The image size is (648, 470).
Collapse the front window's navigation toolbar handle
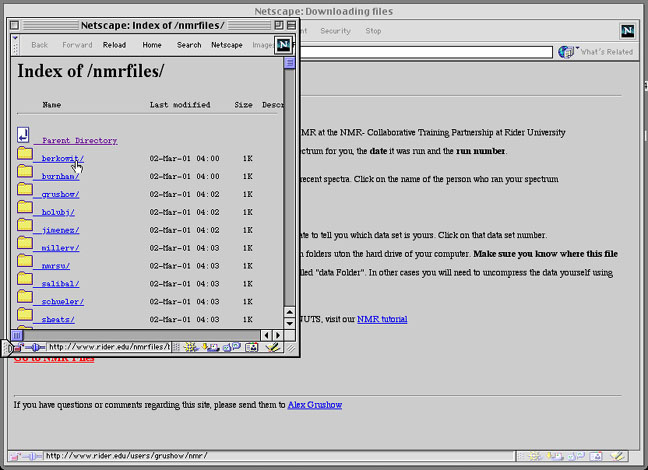(x=15, y=45)
